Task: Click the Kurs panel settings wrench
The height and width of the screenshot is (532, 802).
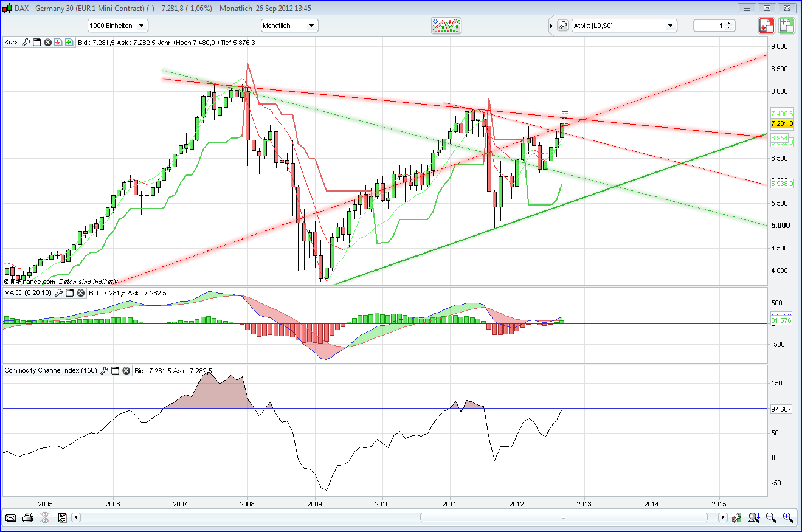Action: pos(26,43)
